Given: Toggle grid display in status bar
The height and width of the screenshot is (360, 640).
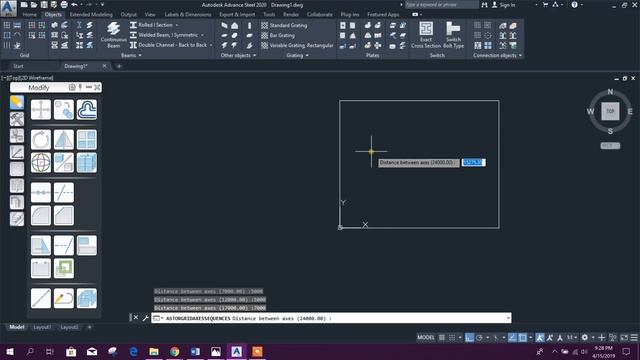Looking at the screenshot, I should click(442, 338).
